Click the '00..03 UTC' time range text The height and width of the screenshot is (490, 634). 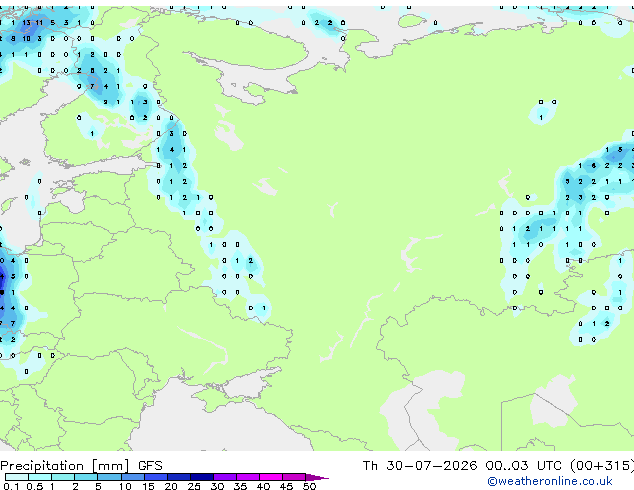point(524,466)
